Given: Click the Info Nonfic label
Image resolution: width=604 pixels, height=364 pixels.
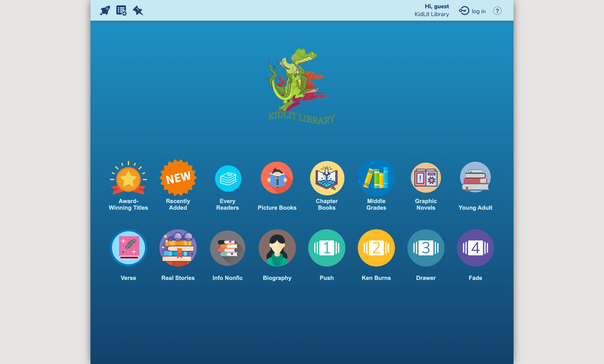Looking at the screenshot, I should coord(227,278).
